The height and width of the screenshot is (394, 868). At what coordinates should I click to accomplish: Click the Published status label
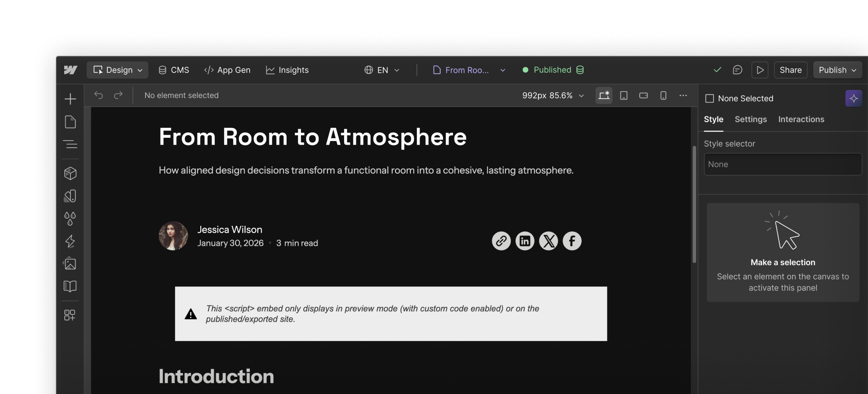[552, 70]
